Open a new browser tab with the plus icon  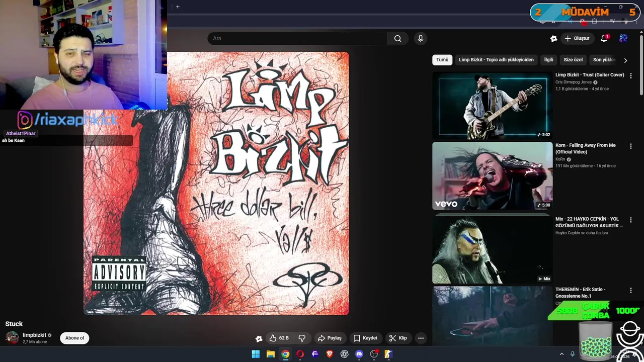click(x=178, y=7)
